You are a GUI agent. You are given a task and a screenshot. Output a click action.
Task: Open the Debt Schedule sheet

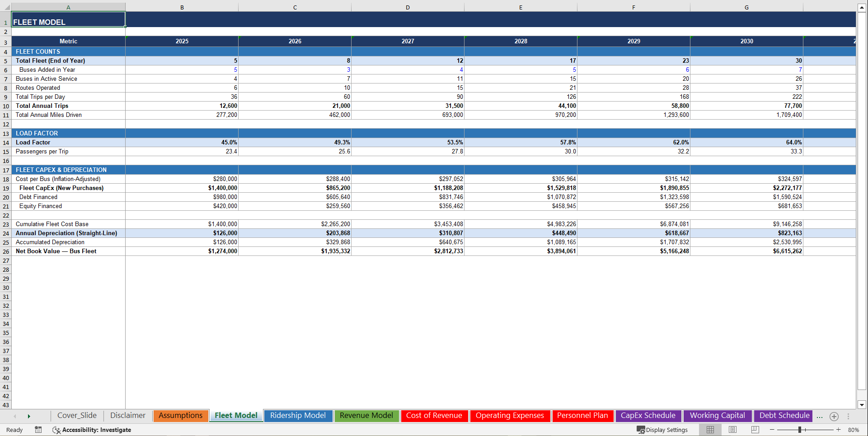pyautogui.click(x=783, y=416)
